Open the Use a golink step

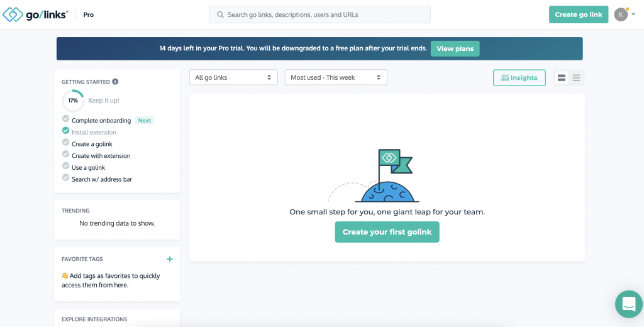[88, 168]
